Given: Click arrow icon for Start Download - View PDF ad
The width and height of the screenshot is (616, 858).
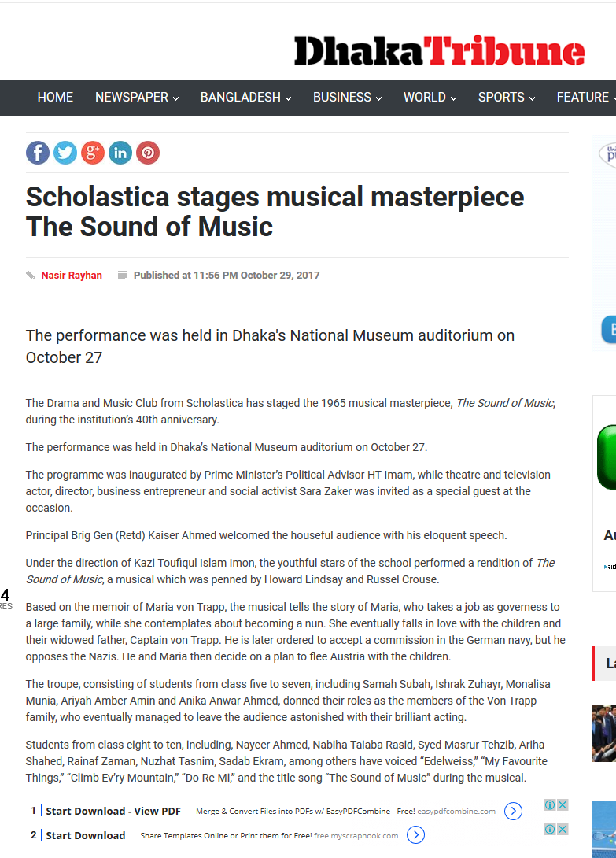Looking at the screenshot, I should [x=513, y=811].
